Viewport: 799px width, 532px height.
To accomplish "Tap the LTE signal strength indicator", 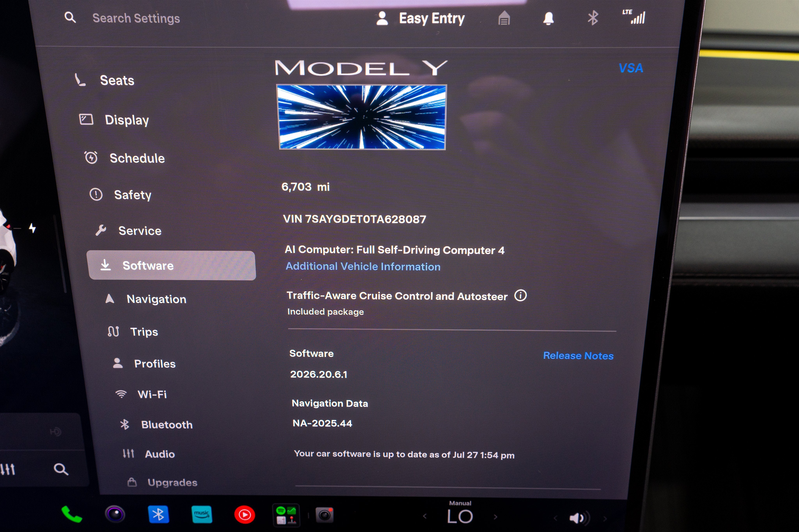I will pyautogui.click(x=634, y=17).
